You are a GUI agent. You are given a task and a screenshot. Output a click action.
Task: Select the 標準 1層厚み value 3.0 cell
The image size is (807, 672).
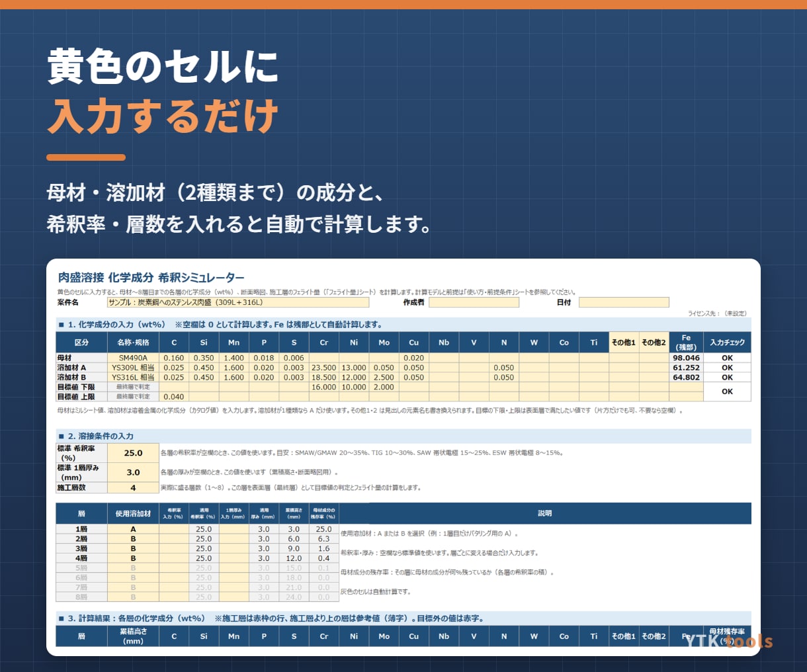[133, 472]
